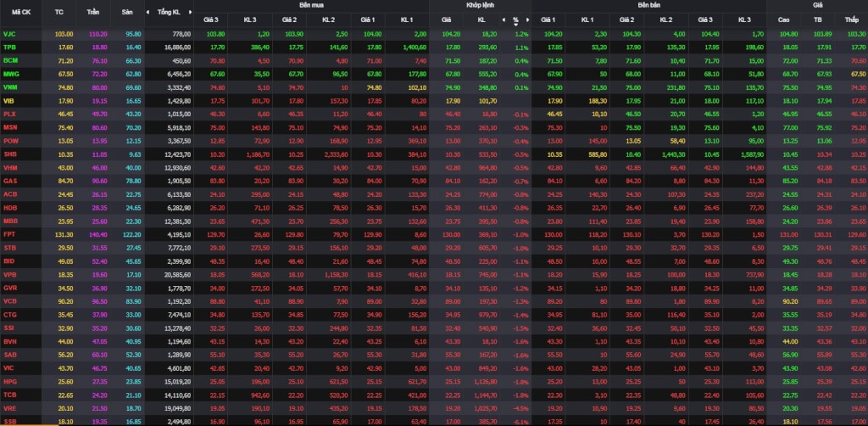Viewport: 868px width, 426px height.
Task: Click FPT ceiling price 140.40
Action: click(98, 233)
